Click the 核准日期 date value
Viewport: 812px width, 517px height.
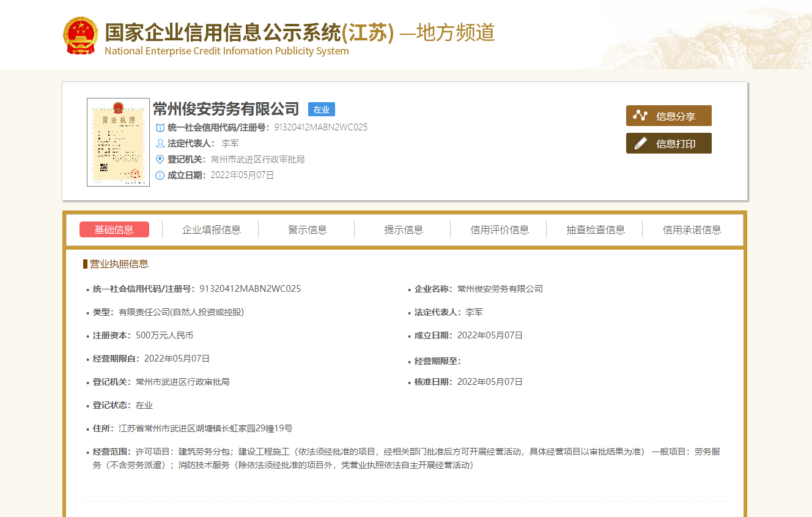click(490, 382)
